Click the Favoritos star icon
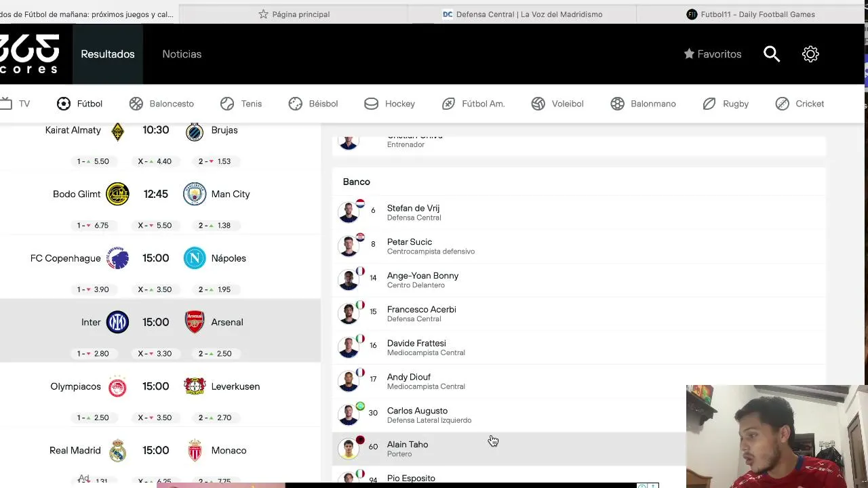 [x=689, y=54]
